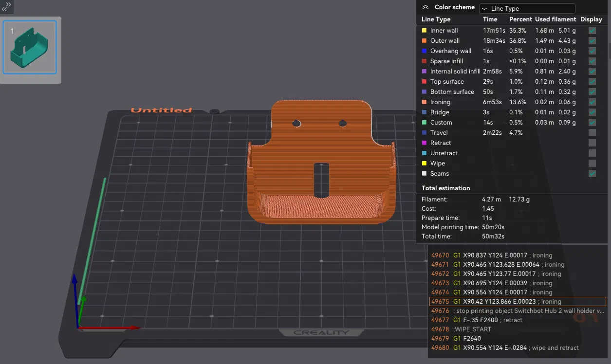Screen dimensions: 611x364
Task: Enable Travel line display
Action: tap(592, 132)
